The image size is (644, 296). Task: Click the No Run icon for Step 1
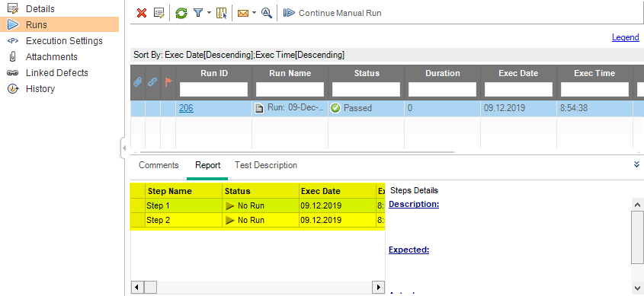230,205
